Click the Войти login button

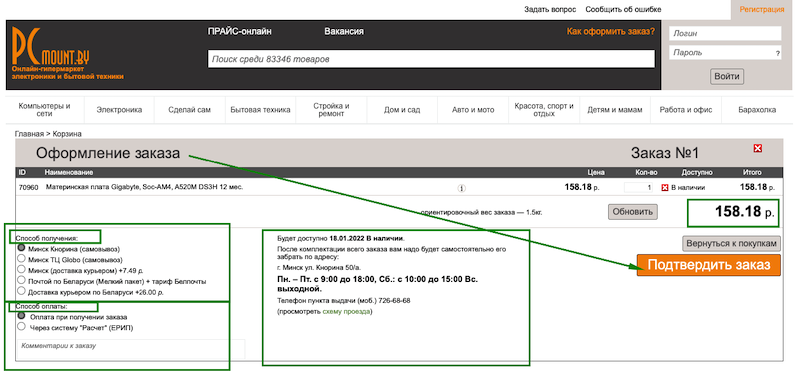pos(727,77)
